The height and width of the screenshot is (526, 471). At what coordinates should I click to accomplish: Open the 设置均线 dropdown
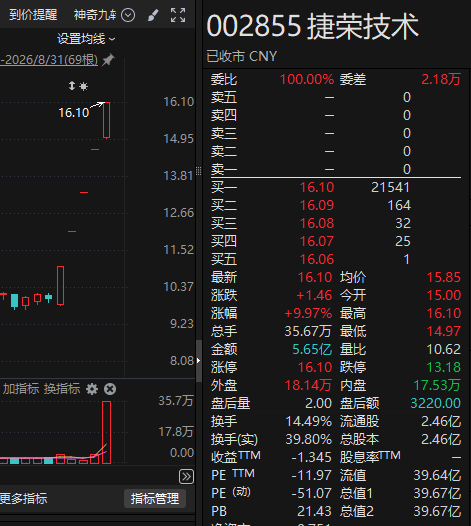click(86, 39)
